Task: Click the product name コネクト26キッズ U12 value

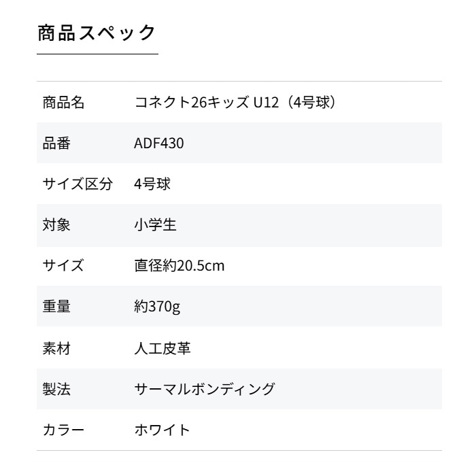Action: coord(236,103)
